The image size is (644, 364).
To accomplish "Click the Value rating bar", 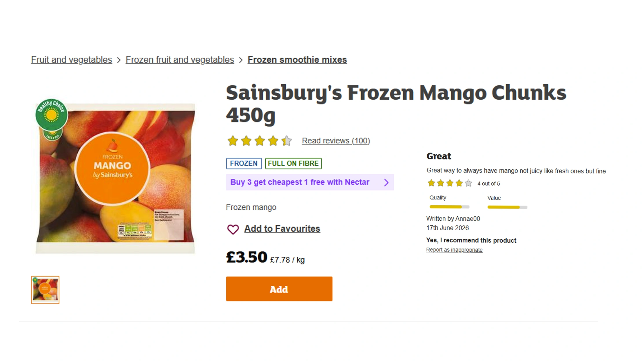I will coord(507,207).
